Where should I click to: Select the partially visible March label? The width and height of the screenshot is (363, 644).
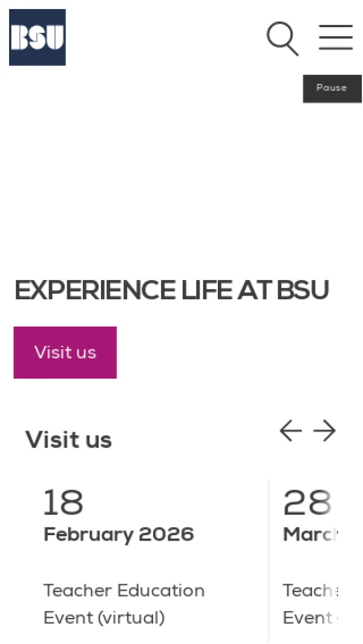[x=310, y=535]
